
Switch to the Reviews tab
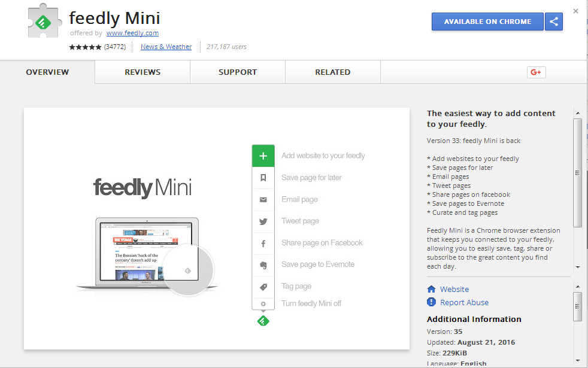click(143, 72)
